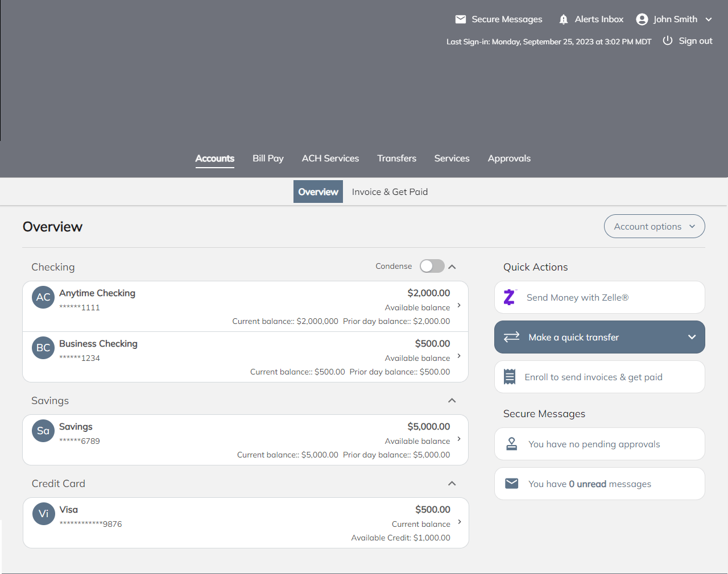Open the 0 unread messages card

pos(599,484)
